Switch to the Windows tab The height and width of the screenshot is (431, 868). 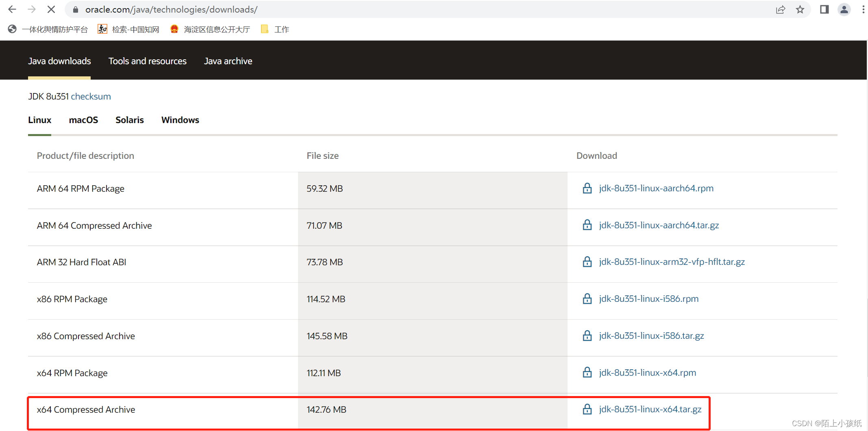(x=180, y=120)
